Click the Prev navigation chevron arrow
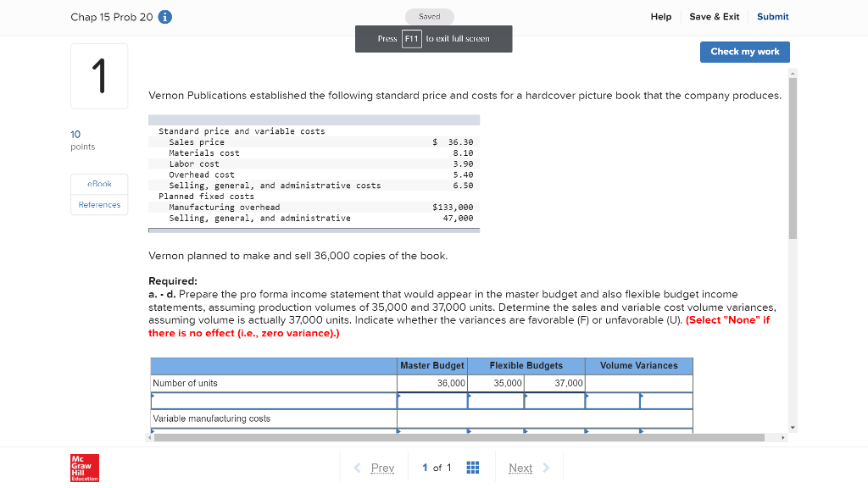Image resolution: width=868 pixels, height=488 pixels. 357,467
